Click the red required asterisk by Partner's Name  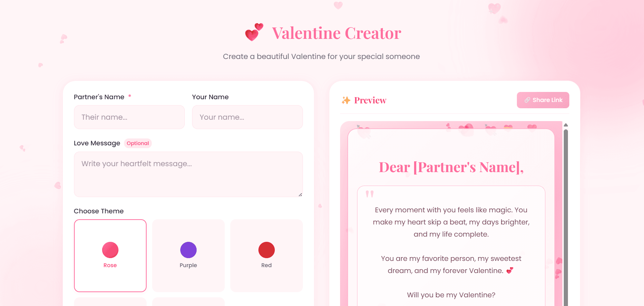coord(130,96)
